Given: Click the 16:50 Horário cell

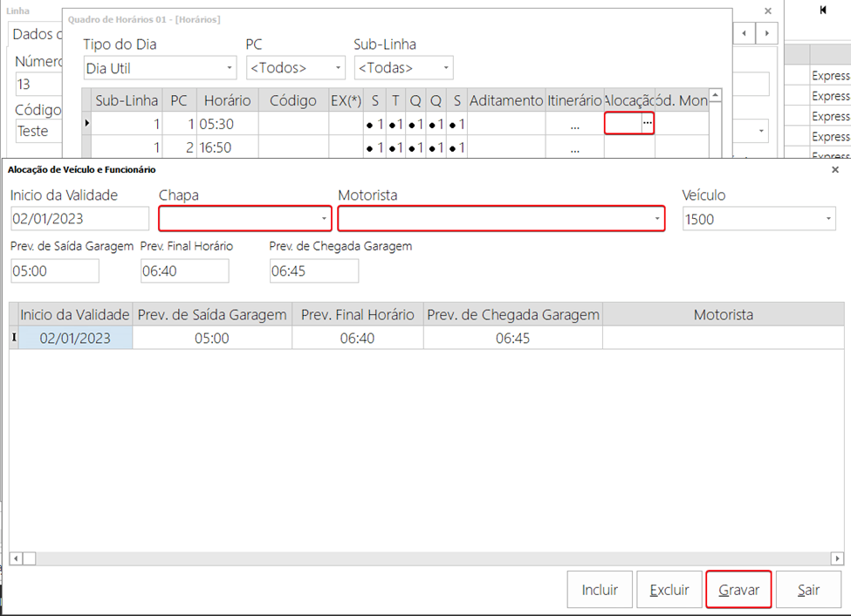Looking at the screenshot, I should click(228, 147).
